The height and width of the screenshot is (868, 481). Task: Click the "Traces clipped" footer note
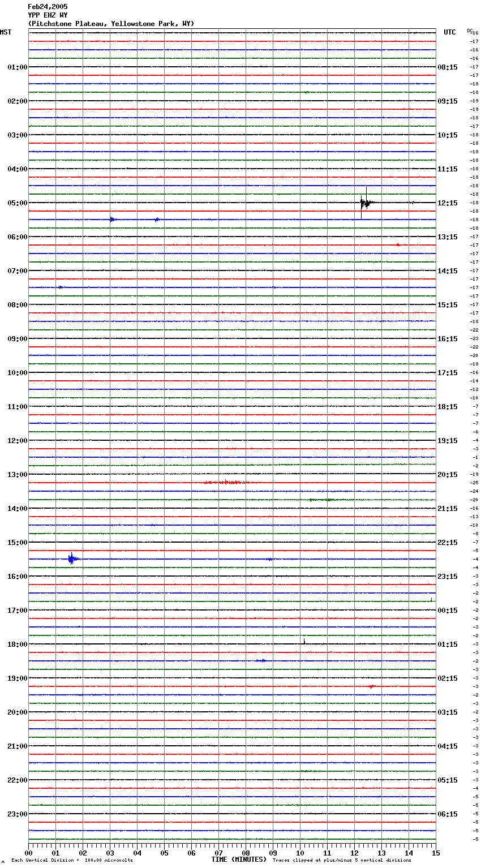(x=342, y=861)
